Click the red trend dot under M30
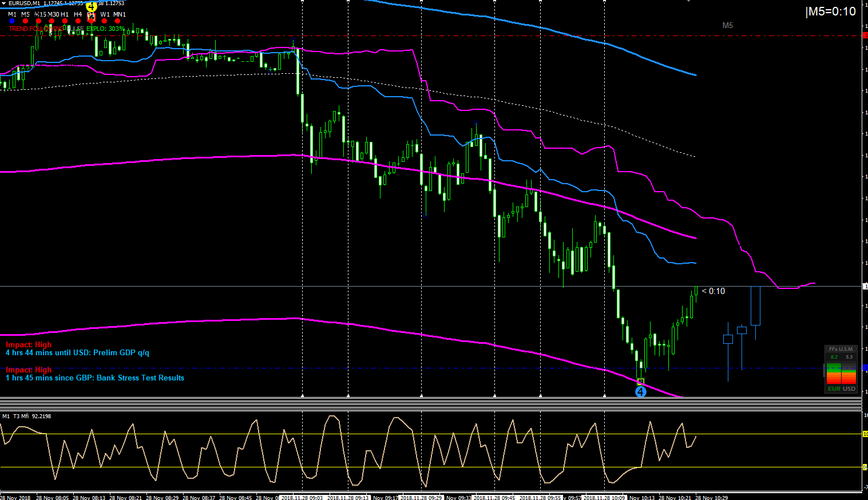 [51, 21]
